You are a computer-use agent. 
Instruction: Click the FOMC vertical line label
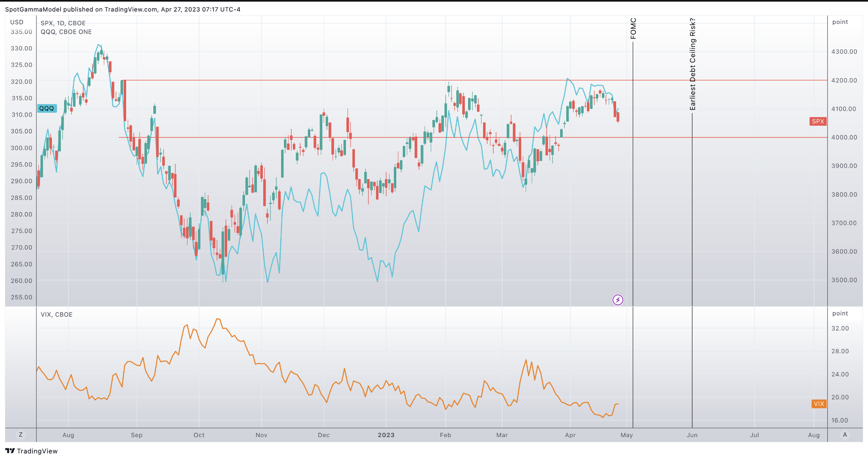pos(633,28)
